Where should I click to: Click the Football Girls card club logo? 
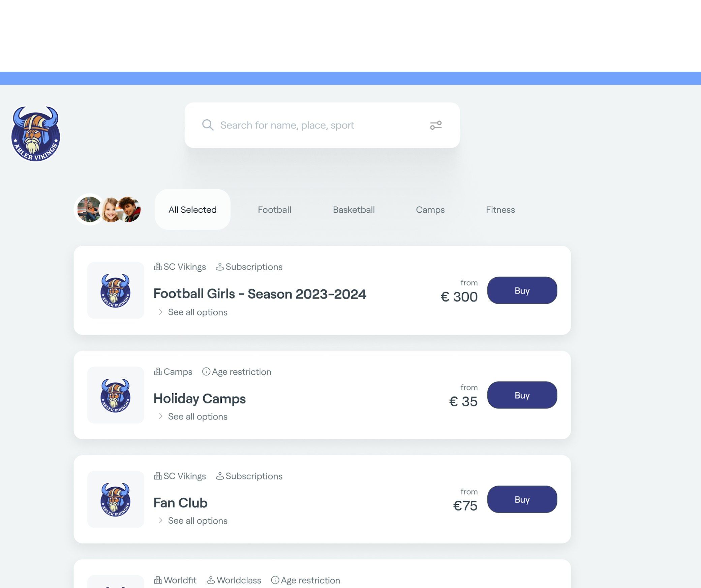click(x=116, y=290)
